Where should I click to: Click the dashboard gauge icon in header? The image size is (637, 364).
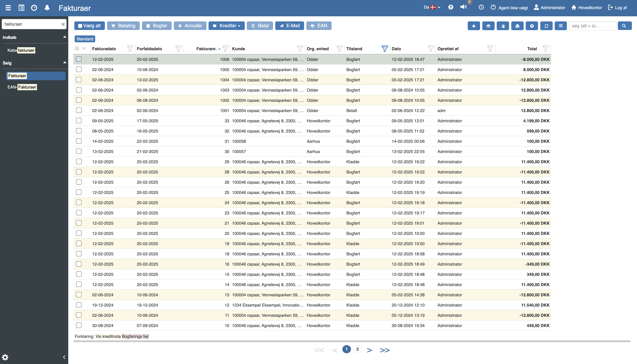click(x=34, y=8)
